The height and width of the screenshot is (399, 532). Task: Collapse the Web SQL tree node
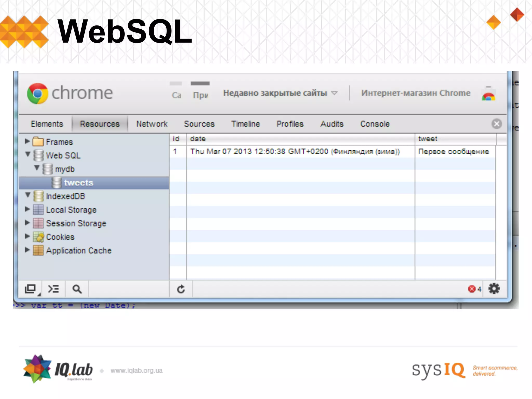[28, 154]
